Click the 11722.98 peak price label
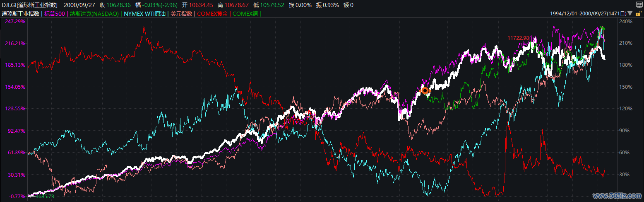 [x=519, y=38]
